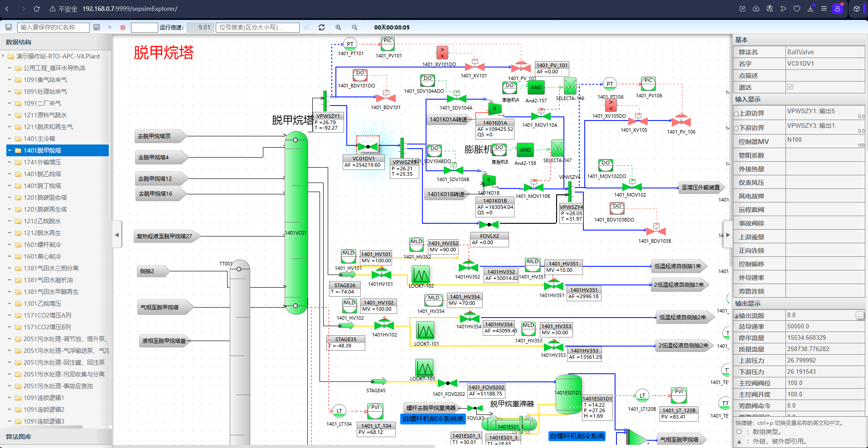
Task: Click the 位号搜索 tag search field
Action: tap(257, 27)
